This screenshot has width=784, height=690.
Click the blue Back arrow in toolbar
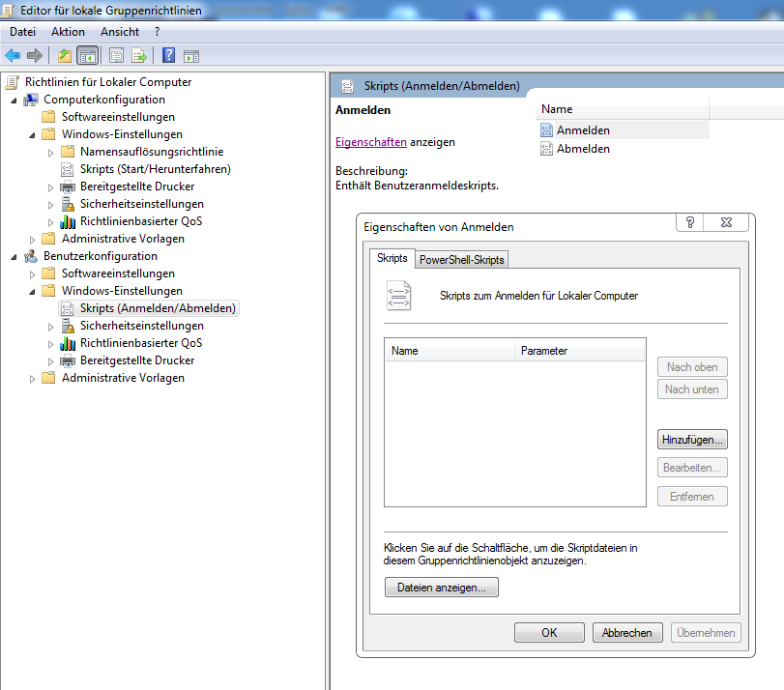(x=13, y=55)
